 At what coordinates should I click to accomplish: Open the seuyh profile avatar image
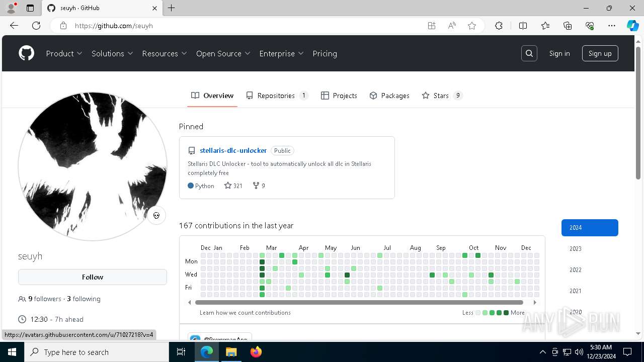(x=93, y=166)
